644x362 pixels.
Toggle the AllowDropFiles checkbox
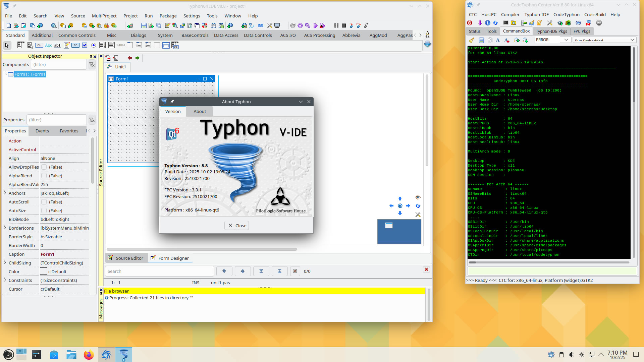point(44,167)
